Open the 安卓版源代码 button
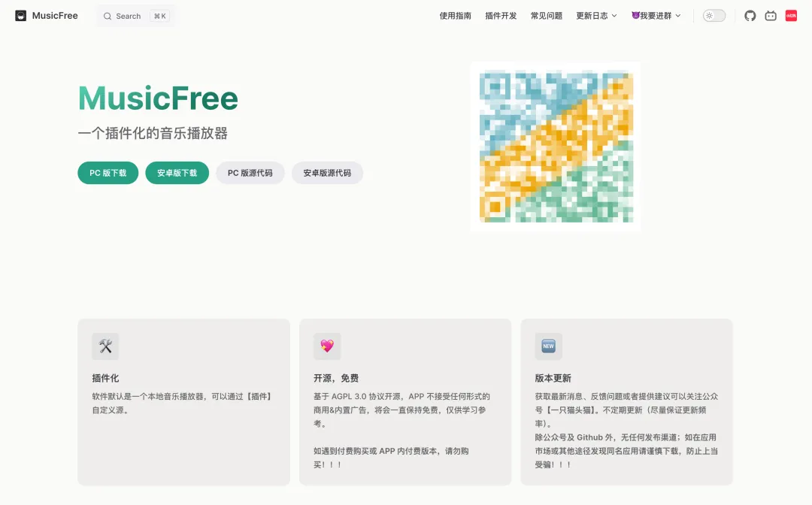The height and width of the screenshot is (505, 812). (327, 173)
